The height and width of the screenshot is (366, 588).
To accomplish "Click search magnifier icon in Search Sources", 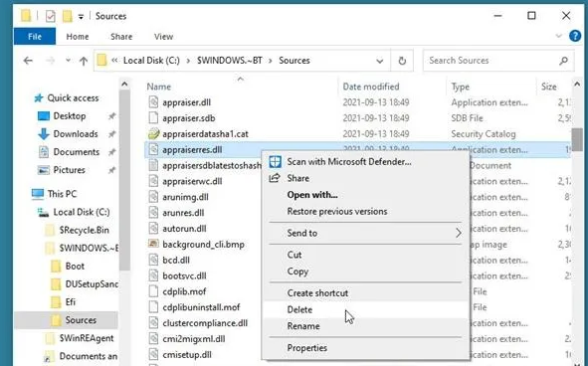I will click(x=563, y=61).
